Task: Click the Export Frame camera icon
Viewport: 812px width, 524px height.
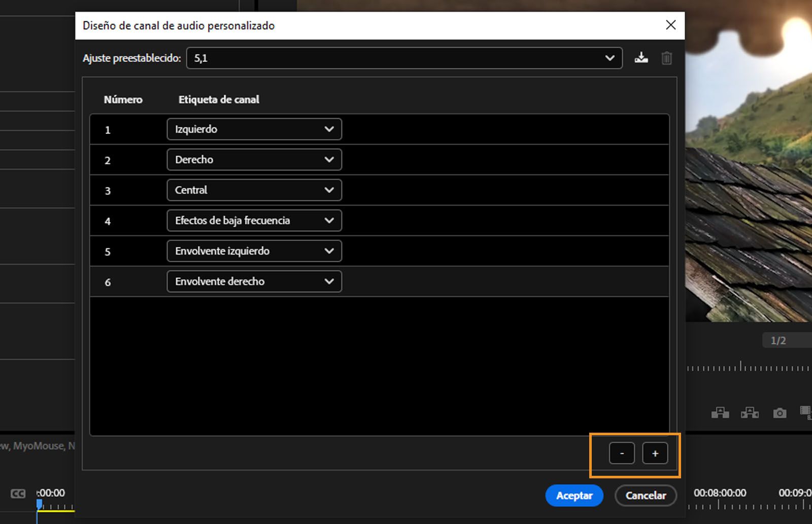Action: click(x=780, y=412)
